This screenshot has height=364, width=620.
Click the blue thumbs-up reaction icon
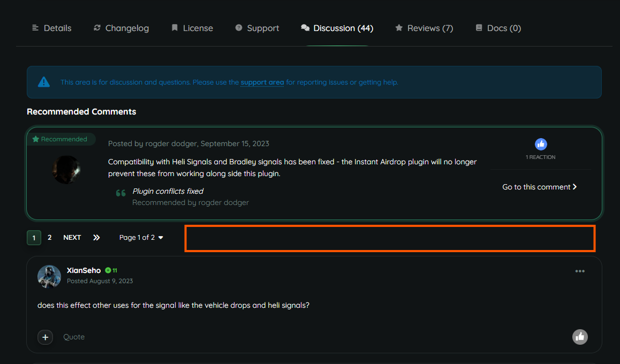point(541,144)
